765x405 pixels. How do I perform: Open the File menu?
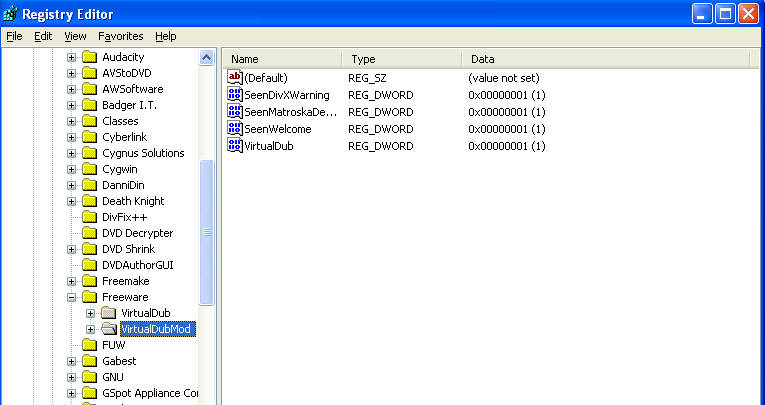pyautogui.click(x=14, y=37)
